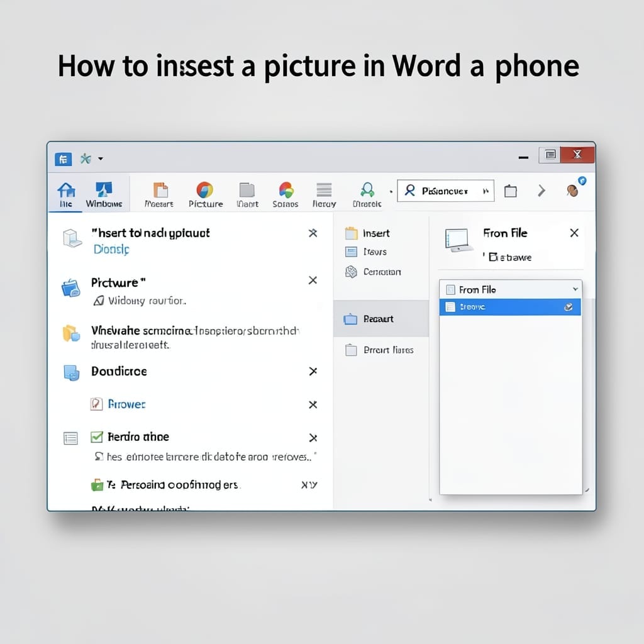This screenshot has height=644, width=644.
Task: Select Insert in middle panel
Action: (367, 233)
